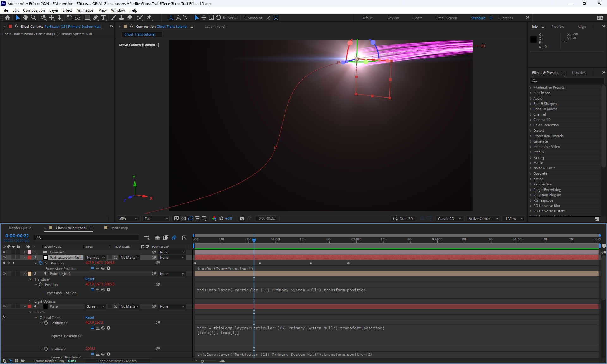Viewport: 607px width, 364px height.
Task: Hide the Flare layer visibility
Action: (4, 306)
